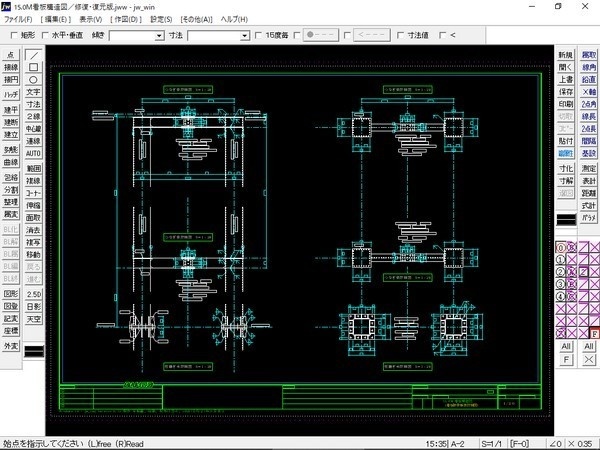Enable the 寸法値 checkbox
This screenshot has width=600, height=450.
click(400, 35)
